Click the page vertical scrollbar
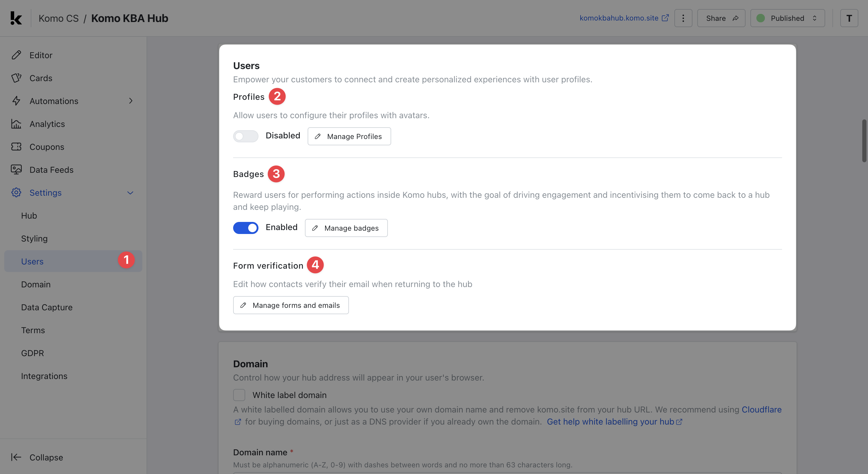Viewport: 868px width, 474px height. click(865, 141)
